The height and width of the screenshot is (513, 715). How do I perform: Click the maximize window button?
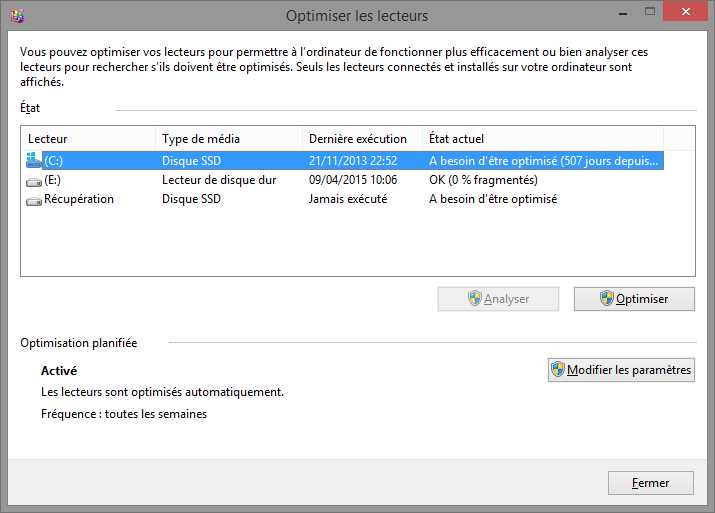point(650,12)
